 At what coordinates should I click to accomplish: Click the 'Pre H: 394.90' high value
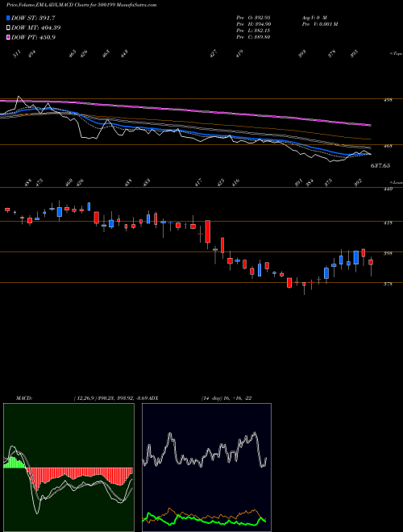[x=253, y=24]
